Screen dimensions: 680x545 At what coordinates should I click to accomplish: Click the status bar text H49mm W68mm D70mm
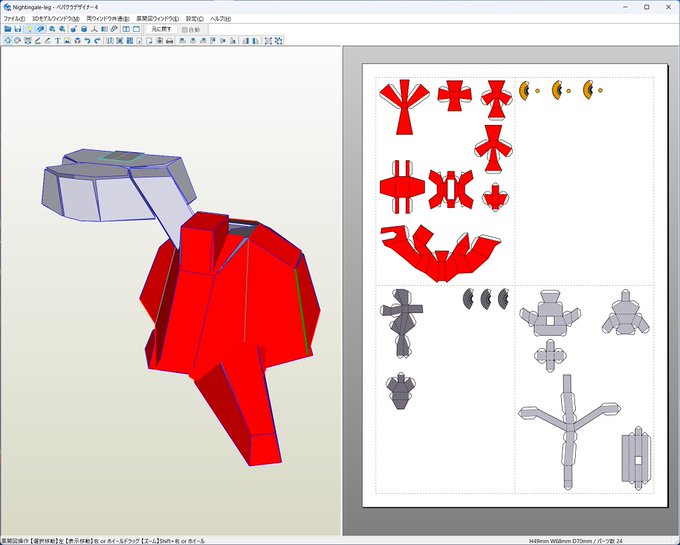[x=560, y=541]
